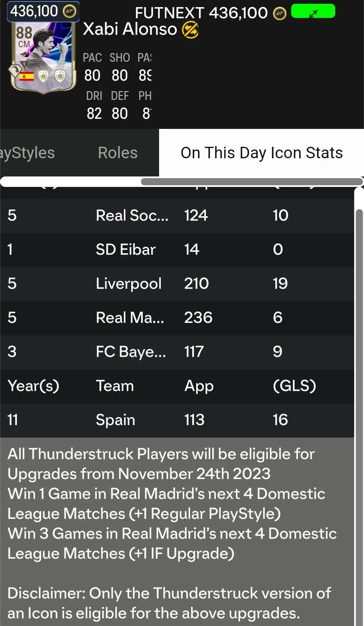
Task: Click the Spain flag on player card
Action: click(x=26, y=76)
